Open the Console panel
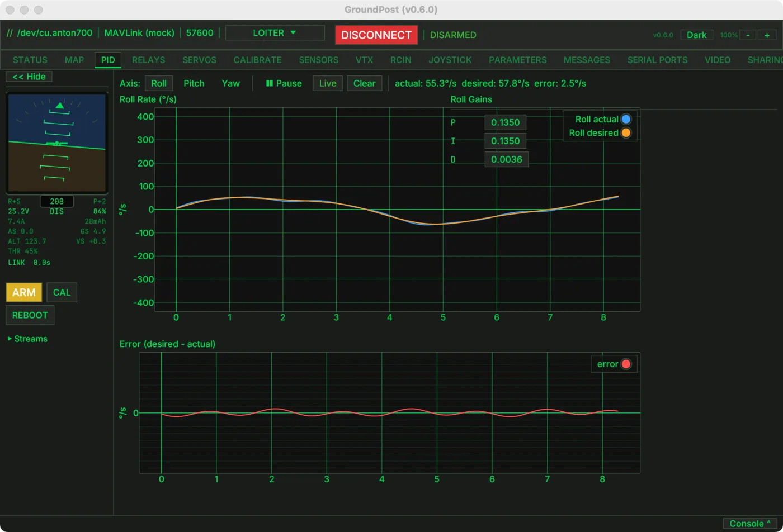 coord(750,524)
